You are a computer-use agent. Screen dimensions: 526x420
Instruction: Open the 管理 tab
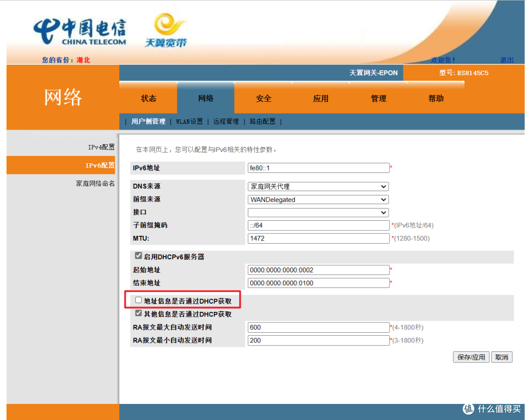(378, 98)
